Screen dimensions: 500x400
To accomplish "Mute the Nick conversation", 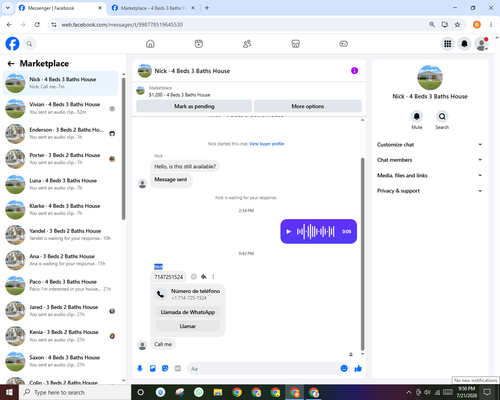I will coord(417,116).
